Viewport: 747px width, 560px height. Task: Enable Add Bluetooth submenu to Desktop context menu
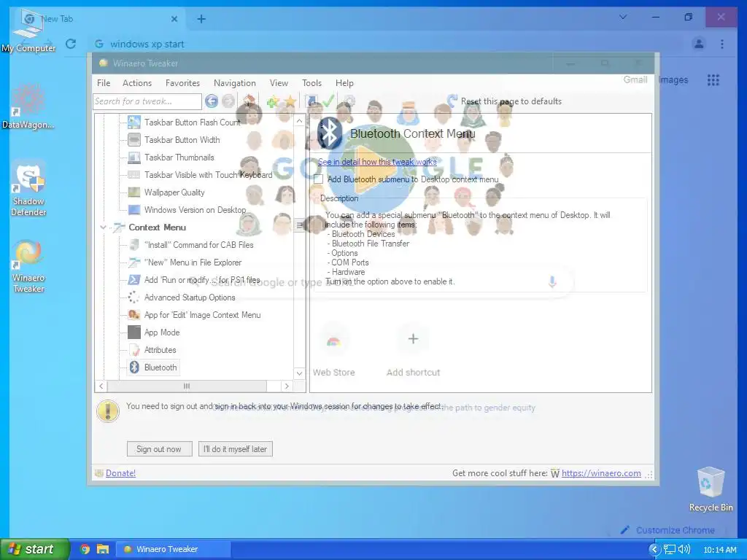tap(318, 179)
